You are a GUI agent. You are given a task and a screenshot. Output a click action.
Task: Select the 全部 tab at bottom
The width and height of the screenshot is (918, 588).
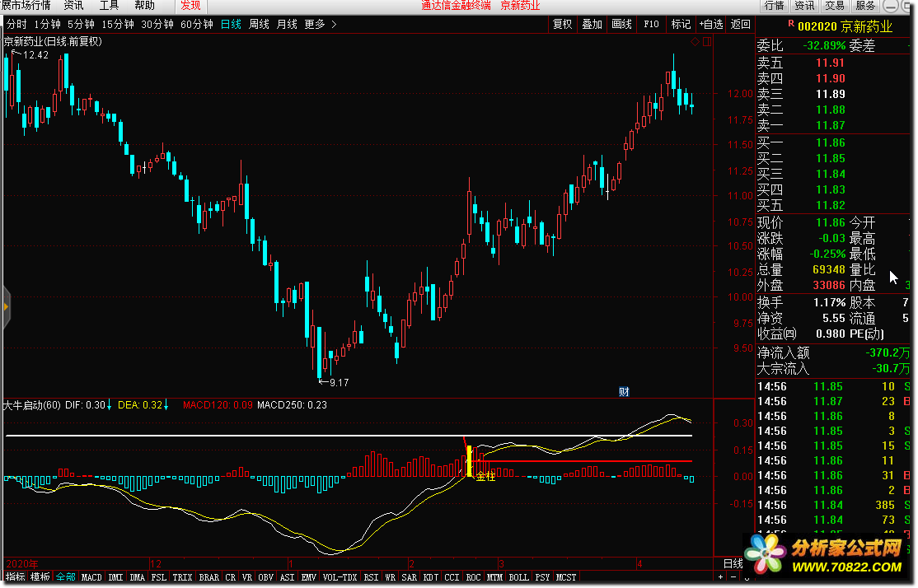point(66,577)
